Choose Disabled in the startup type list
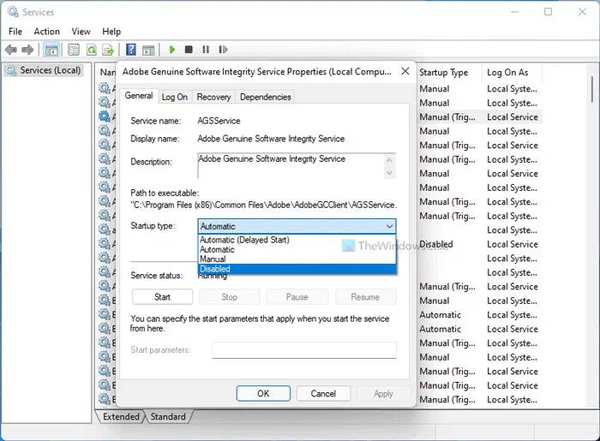 [297, 269]
